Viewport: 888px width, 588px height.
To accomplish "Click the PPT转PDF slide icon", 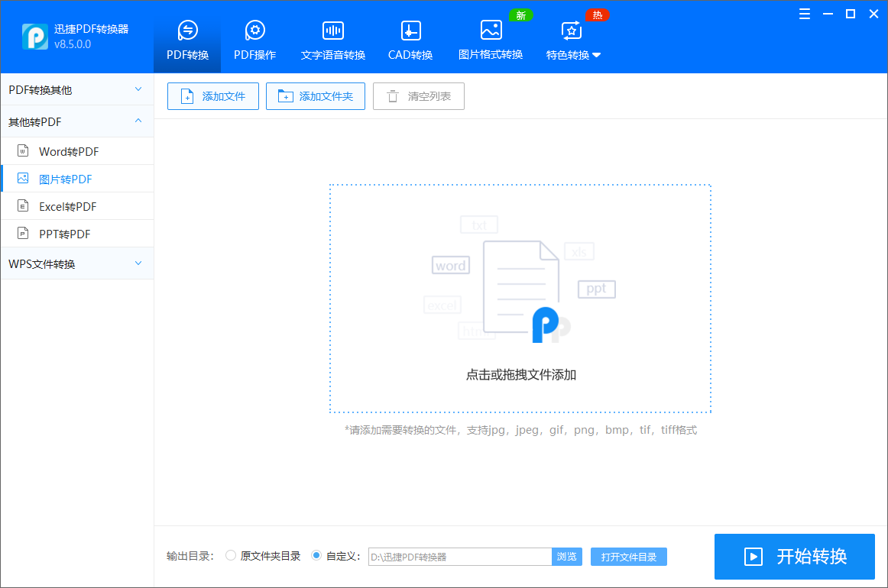I will click(x=23, y=233).
